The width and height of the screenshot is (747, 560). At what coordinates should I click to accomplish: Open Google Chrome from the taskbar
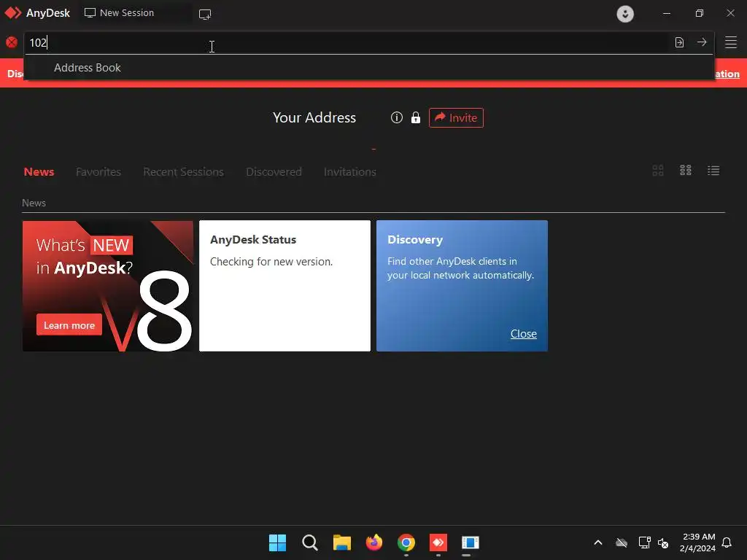(406, 542)
